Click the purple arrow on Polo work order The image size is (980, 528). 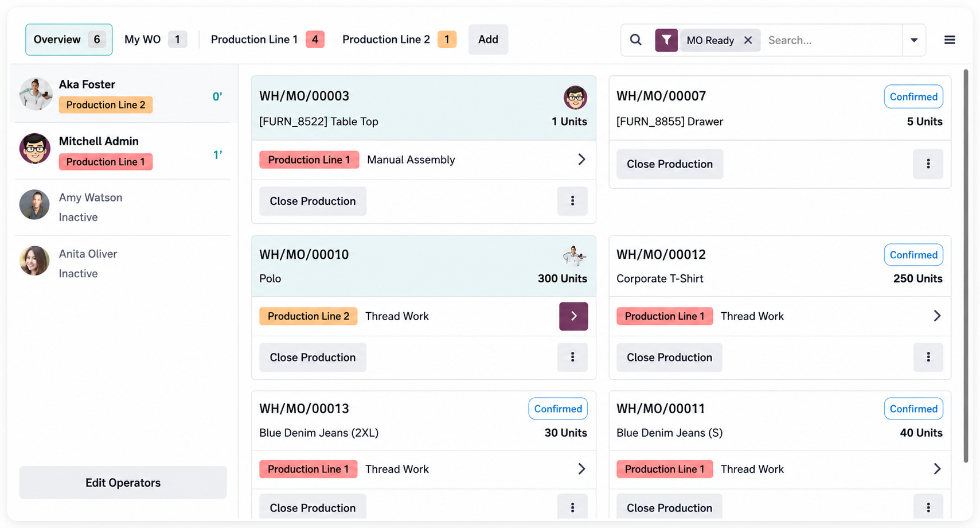tap(573, 316)
